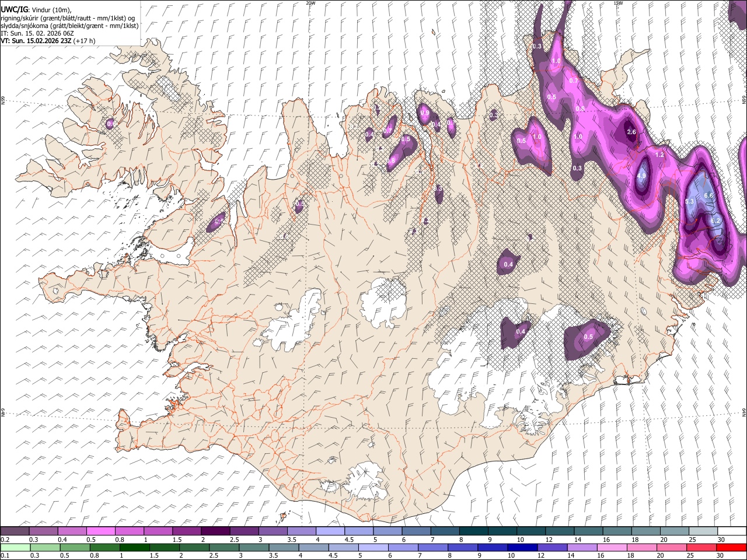This screenshot has height=560, width=747.
Task: Pick upper legend swatch starting at 14
Action: 588,531
